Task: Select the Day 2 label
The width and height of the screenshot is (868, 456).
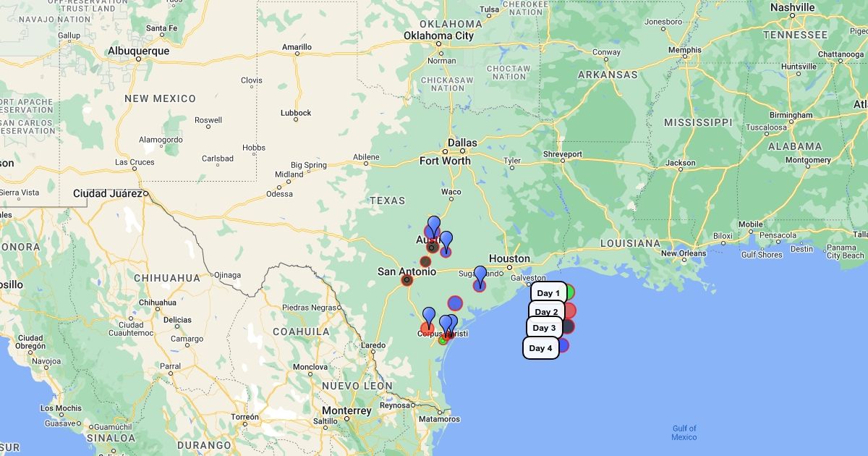Action: [x=546, y=312]
